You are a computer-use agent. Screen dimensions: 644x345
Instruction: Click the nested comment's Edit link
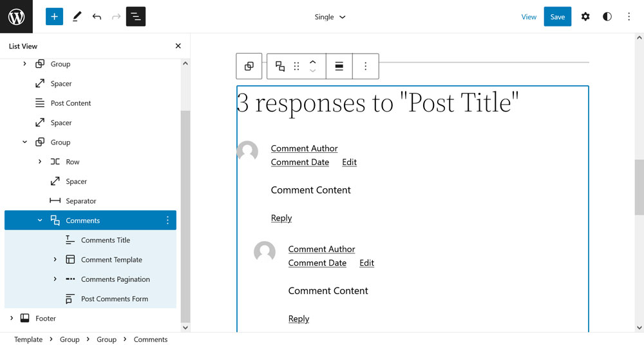point(367,262)
